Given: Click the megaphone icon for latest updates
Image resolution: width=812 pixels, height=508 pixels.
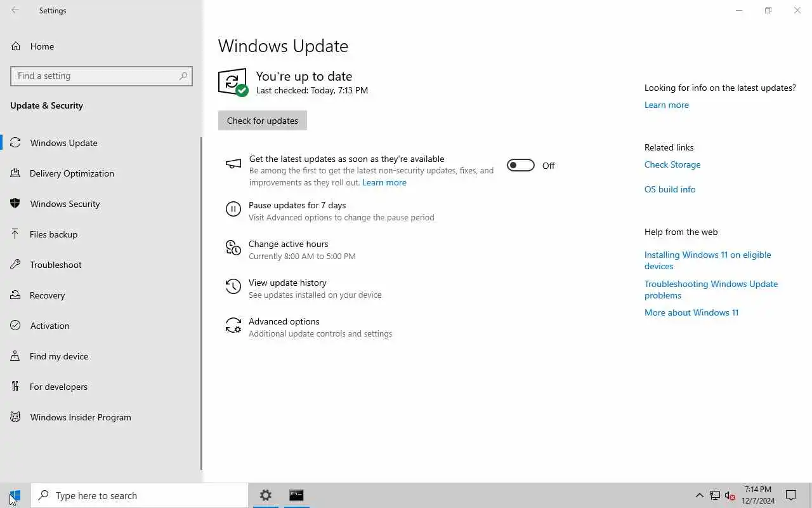Looking at the screenshot, I should click(233, 164).
